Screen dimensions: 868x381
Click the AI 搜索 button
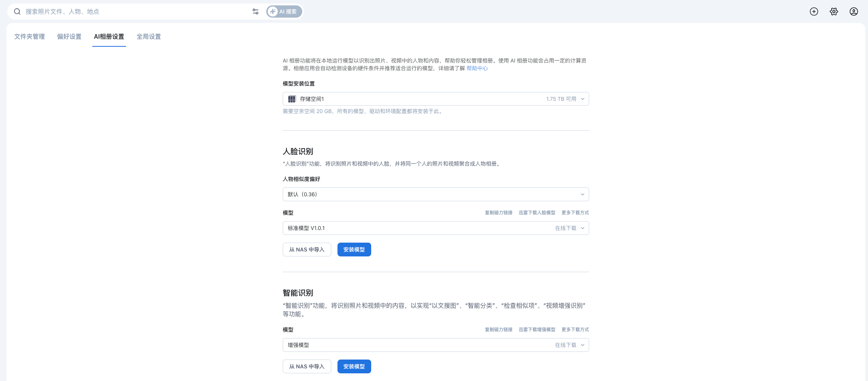click(x=284, y=11)
